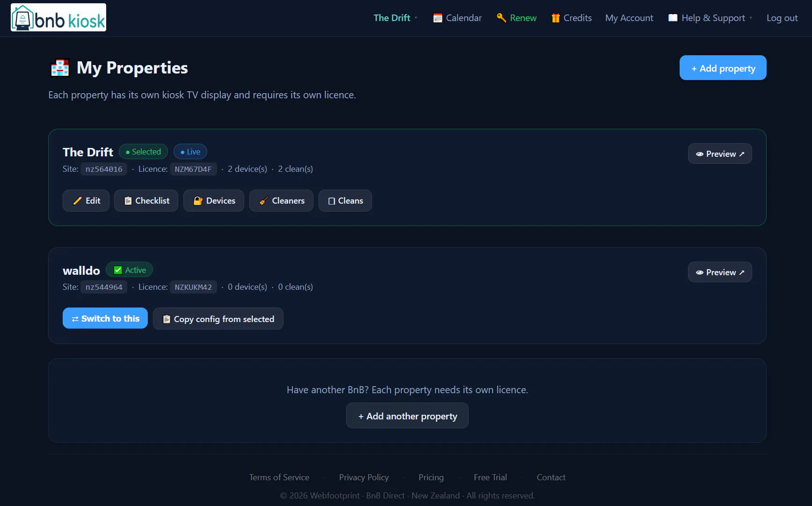Screen dimensions: 812x506
Task: Click '0 clean(s)' text on walldo
Action: click(x=296, y=287)
